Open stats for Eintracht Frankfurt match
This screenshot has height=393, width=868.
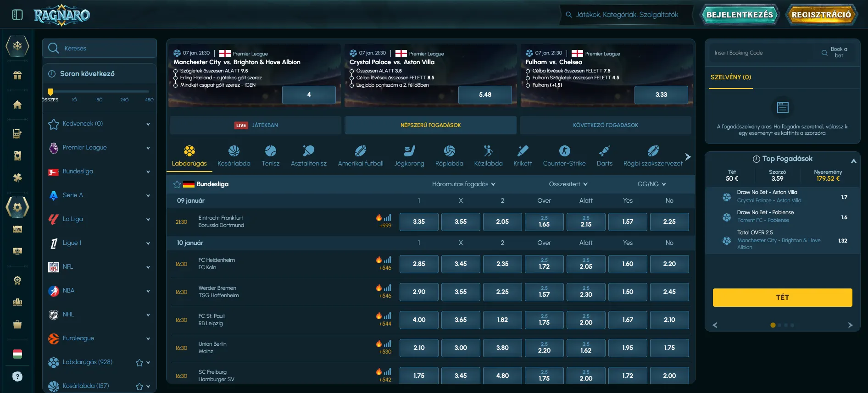388,218
